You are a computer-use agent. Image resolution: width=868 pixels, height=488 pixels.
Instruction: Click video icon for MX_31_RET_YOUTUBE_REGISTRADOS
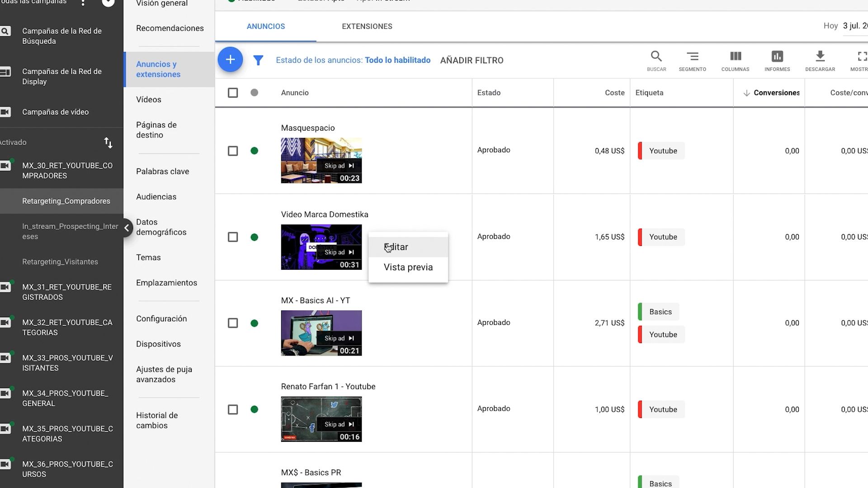click(5, 287)
